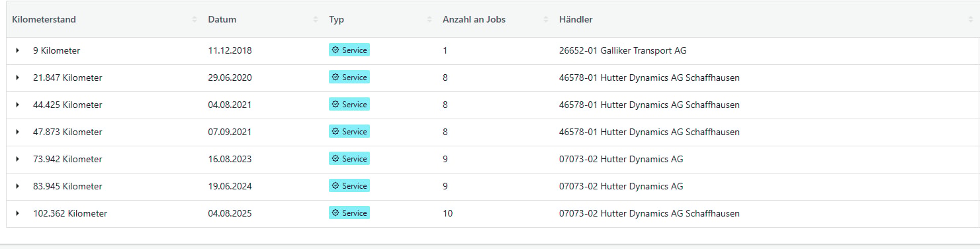
Task: Select the date 04.08.2021
Action: tap(230, 105)
